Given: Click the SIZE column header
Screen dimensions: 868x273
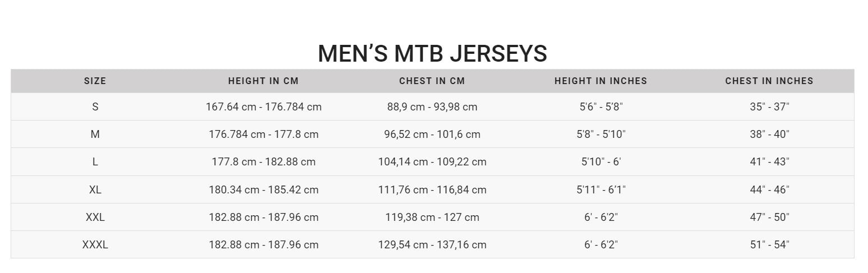Looking at the screenshot, I should [x=95, y=81].
